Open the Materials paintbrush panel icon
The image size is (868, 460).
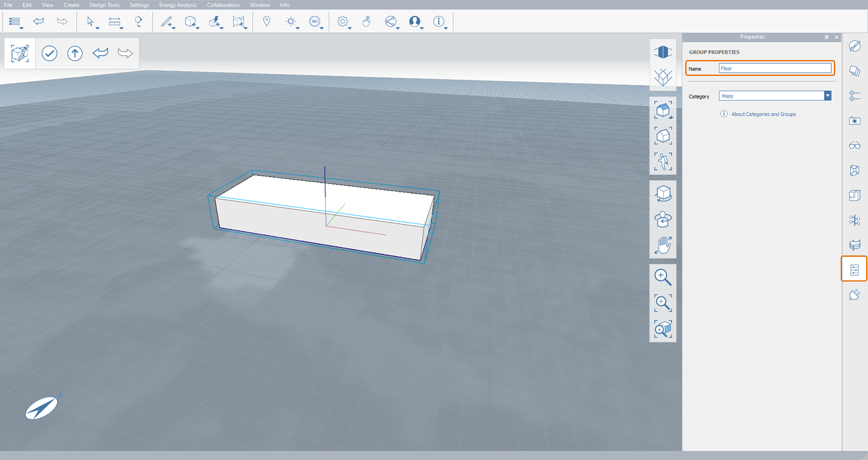pyautogui.click(x=855, y=46)
